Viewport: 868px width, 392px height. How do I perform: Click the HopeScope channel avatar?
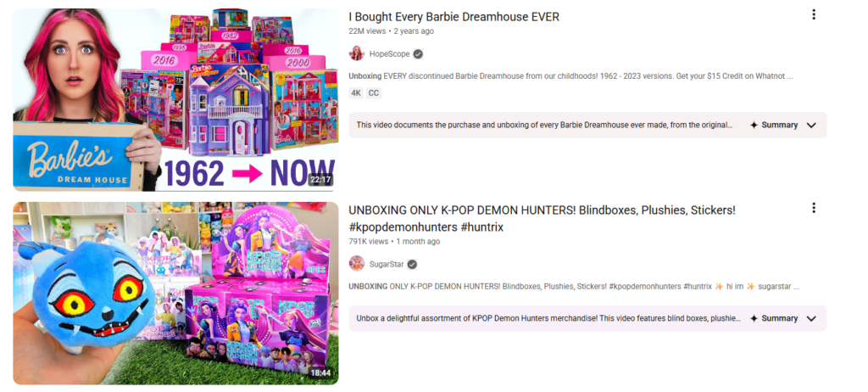click(x=357, y=53)
